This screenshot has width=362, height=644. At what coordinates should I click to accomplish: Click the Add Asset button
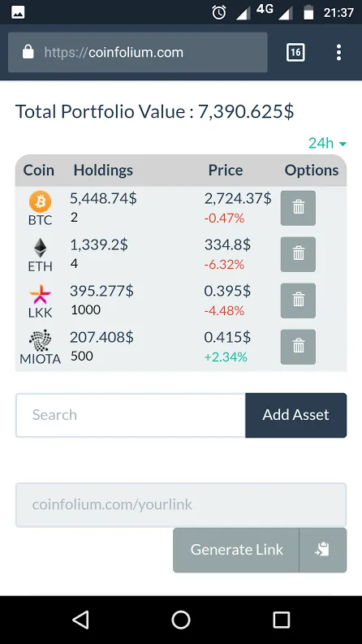(x=296, y=415)
